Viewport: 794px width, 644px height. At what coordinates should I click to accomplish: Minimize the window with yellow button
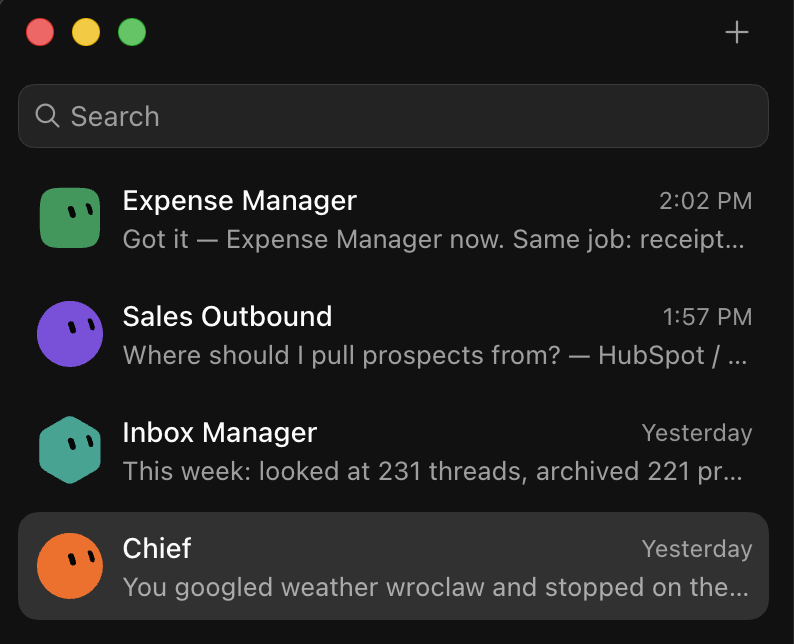[86, 32]
